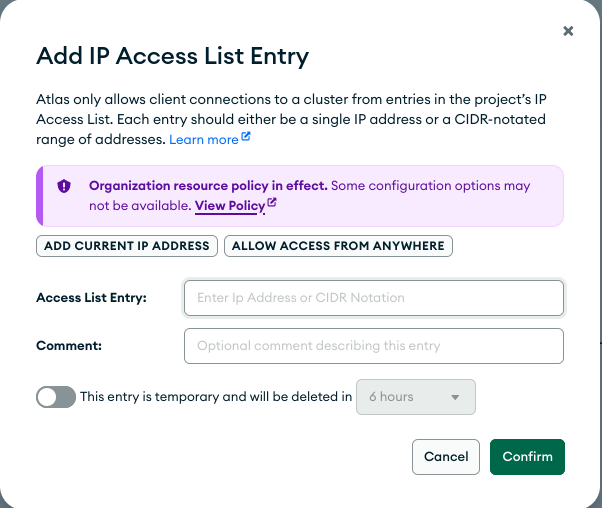602x508 pixels.
Task: Click the shield icon in policy banner
Action: pyautogui.click(x=64, y=186)
